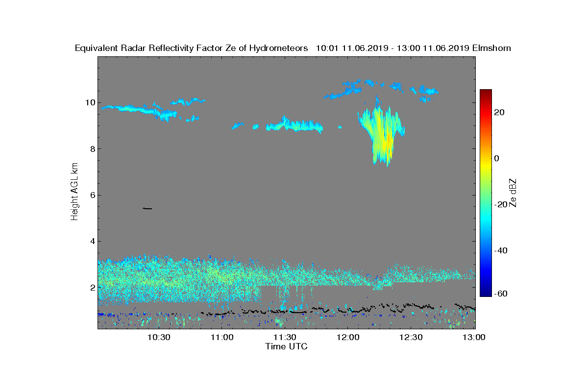Click the 12:00 time tick label
Screen dimensions: 588x392
coord(348,337)
